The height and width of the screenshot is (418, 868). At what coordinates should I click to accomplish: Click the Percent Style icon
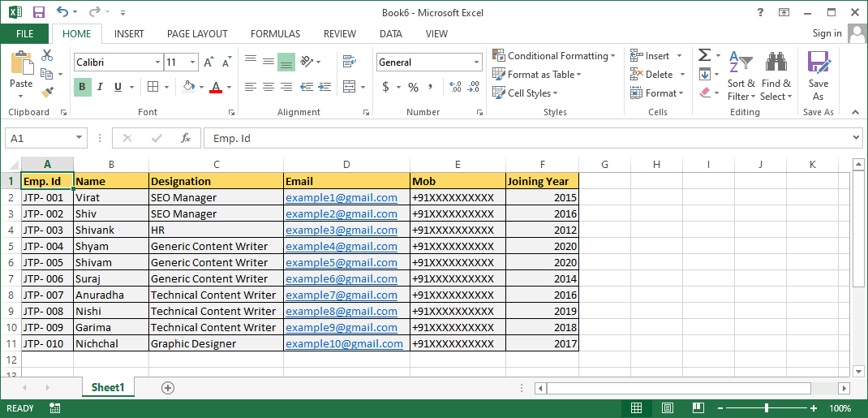[413, 87]
